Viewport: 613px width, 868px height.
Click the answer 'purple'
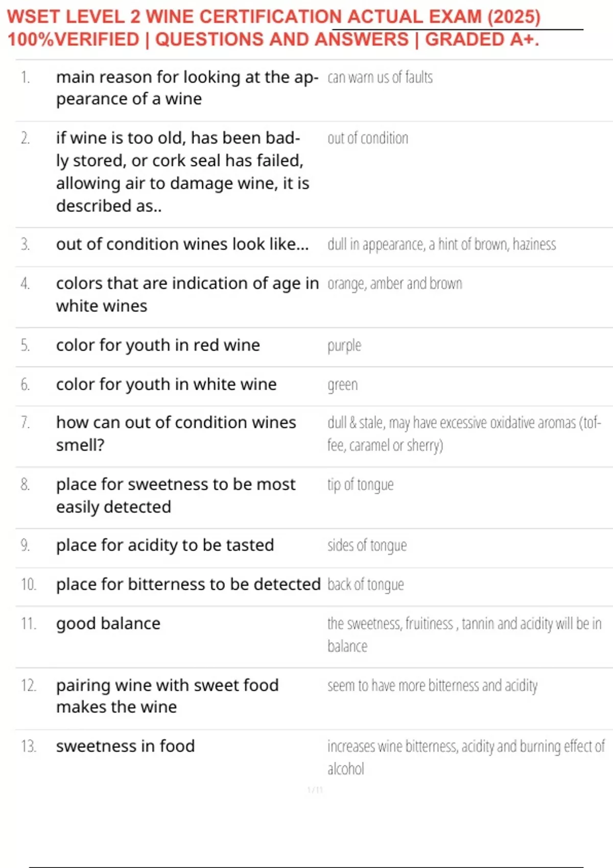point(344,346)
